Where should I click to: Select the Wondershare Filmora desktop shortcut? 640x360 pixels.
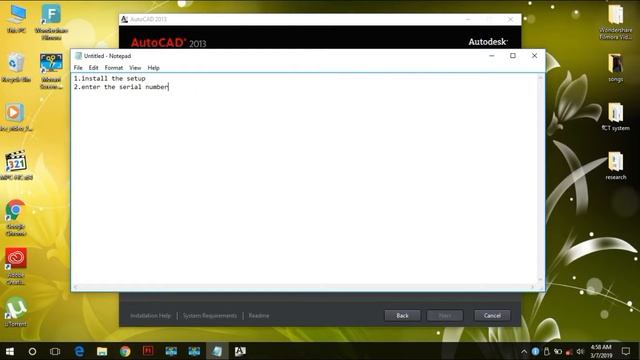51,22
